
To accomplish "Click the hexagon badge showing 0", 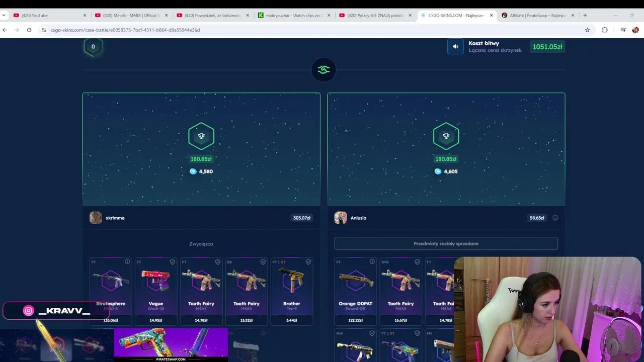I will (x=93, y=47).
